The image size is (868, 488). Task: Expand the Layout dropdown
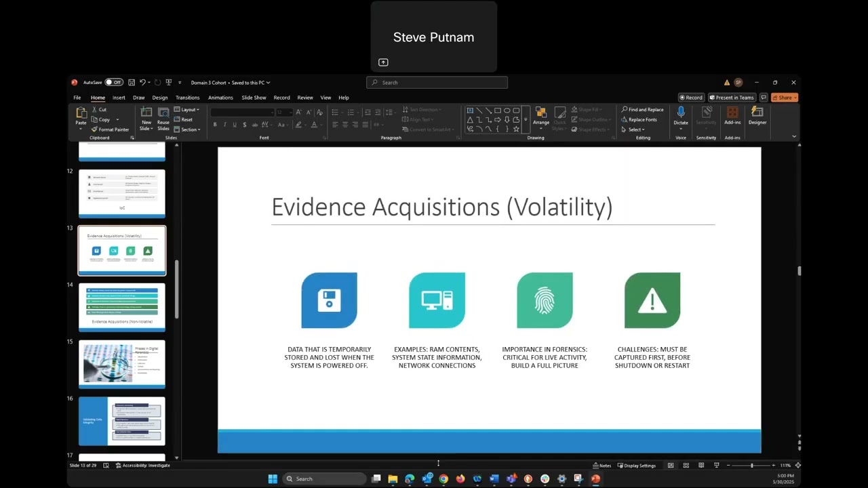point(187,109)
